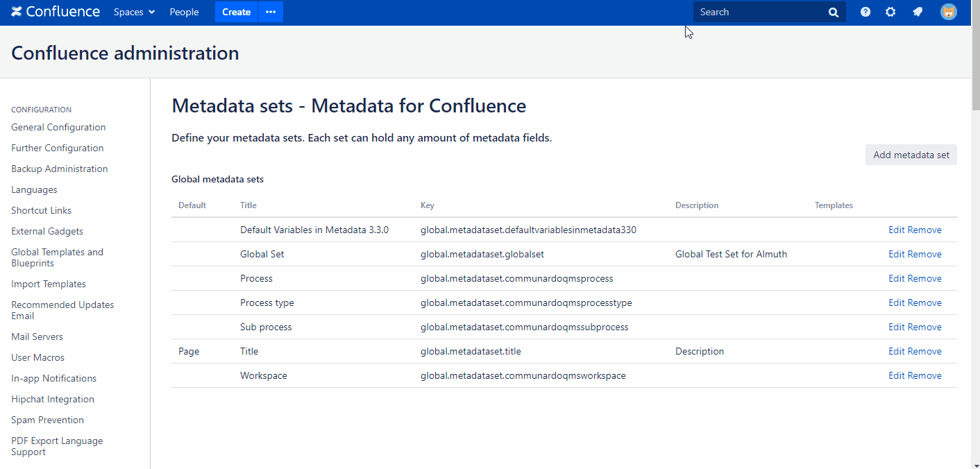Go to Mail Servers in sidebar
The width and height of the screenshot is (980, 469).
(37, 336)
